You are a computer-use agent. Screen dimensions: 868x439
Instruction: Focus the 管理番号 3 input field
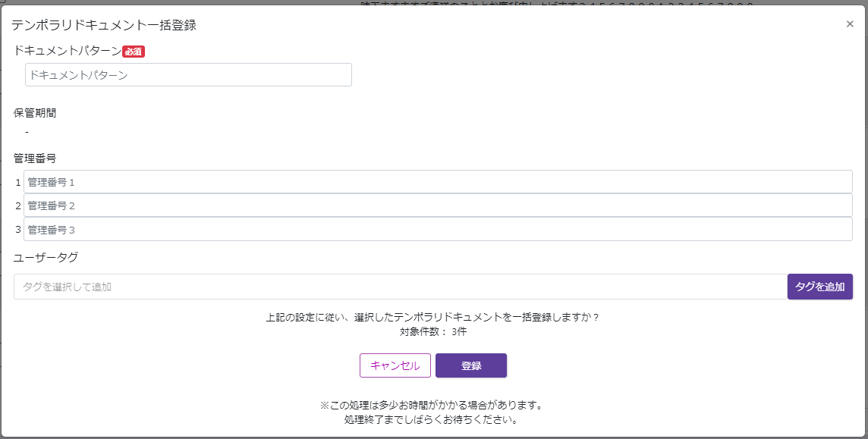pos(303,228)
